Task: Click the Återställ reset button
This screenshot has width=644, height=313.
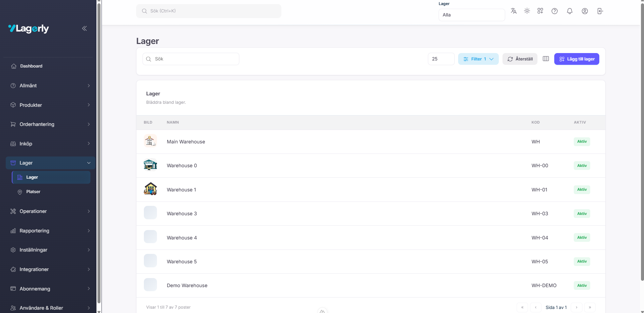Action: (520, 59)
